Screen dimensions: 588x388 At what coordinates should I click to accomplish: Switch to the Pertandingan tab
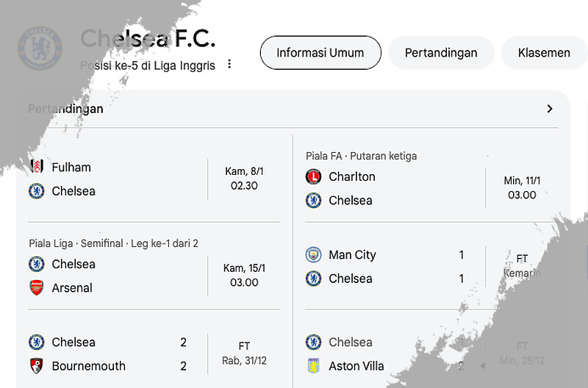(441, 53)
